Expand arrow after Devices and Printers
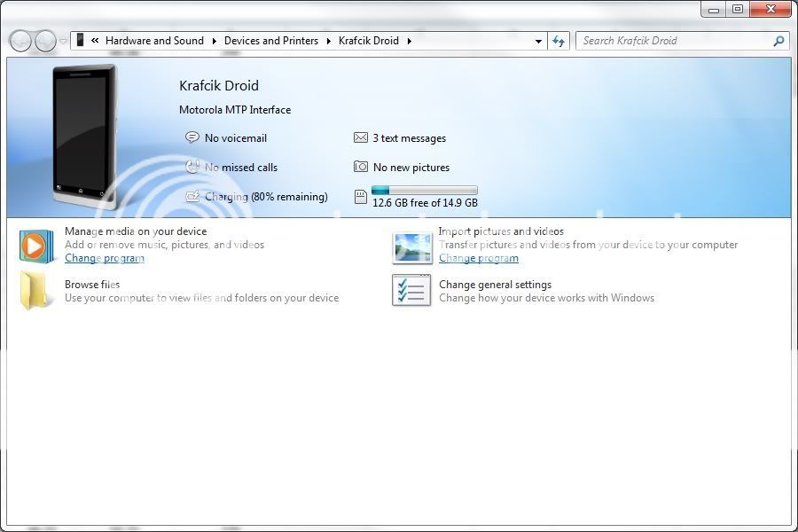The image size is (798, 532). point(328,41)
